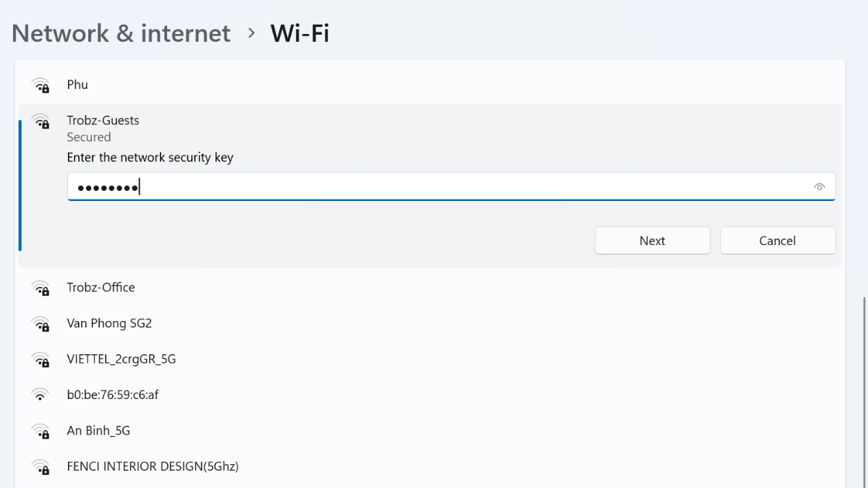Select the Van Phong SG2 network
This screenshot has height=488, width=868.
[x=431, y=324]
